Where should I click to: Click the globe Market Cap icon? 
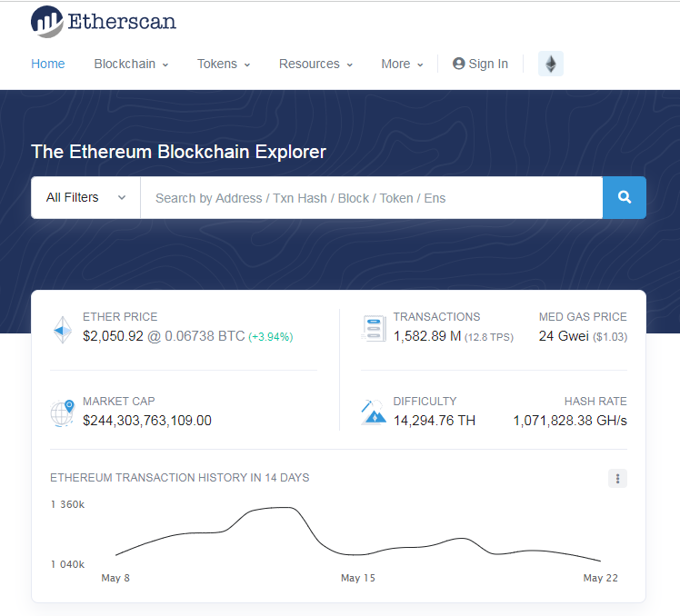tap(63, 413)
